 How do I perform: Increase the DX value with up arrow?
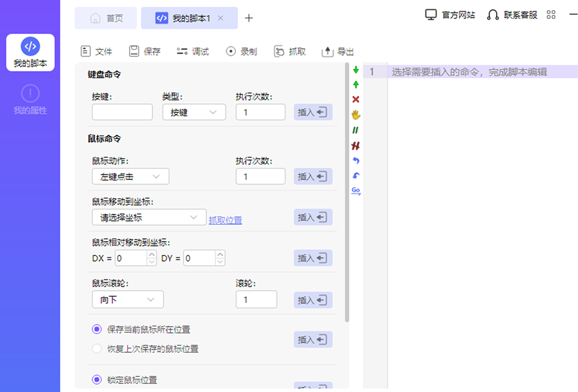pos(152,254)
